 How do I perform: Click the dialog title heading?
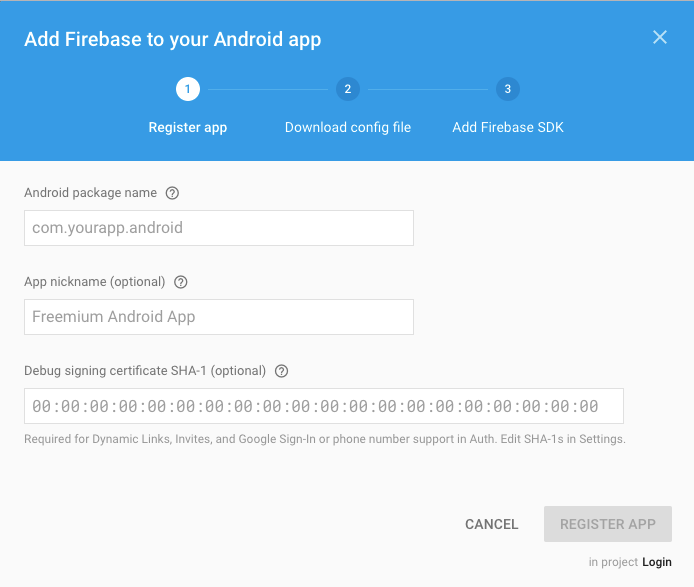(173, 39)
